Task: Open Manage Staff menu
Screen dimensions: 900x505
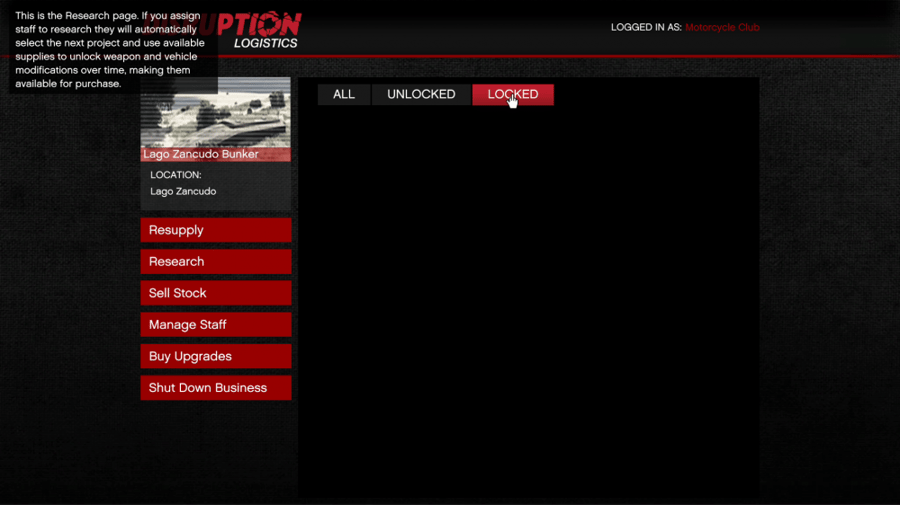Action: [x=216, y=325]
